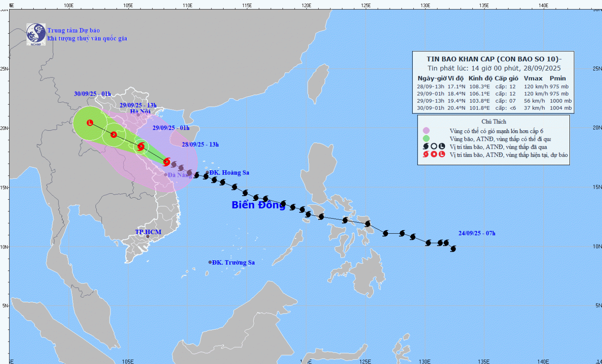This screenshot has width=602, height=364.
Task: Click the "Trung tâm Dự báo" header text
Action: tap(73, 30)
